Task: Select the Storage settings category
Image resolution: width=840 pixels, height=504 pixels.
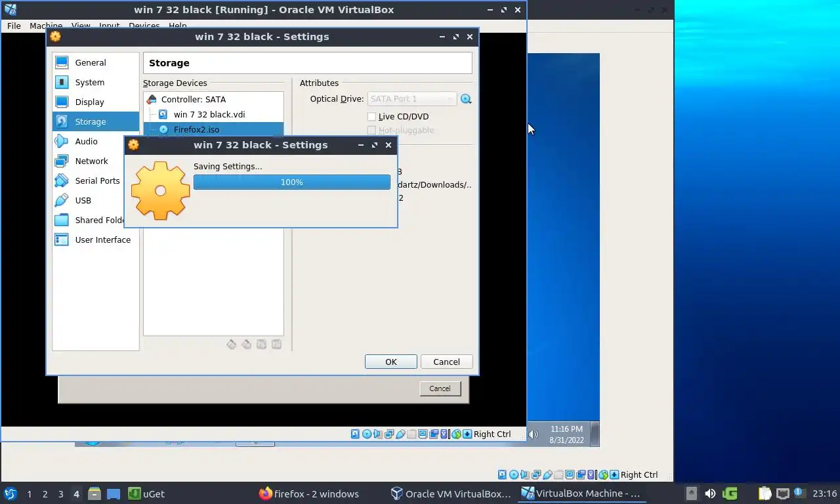Action: 96,121
